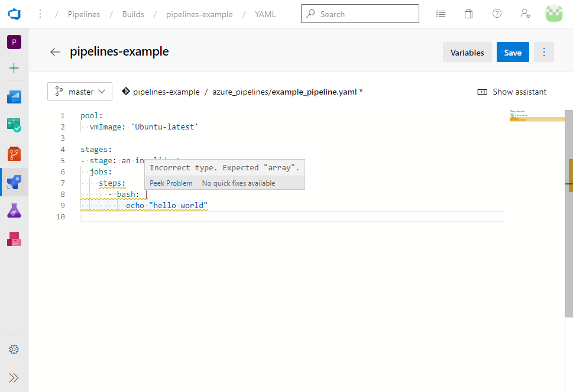Open the breadcrumb ellipsis menu

40,14
